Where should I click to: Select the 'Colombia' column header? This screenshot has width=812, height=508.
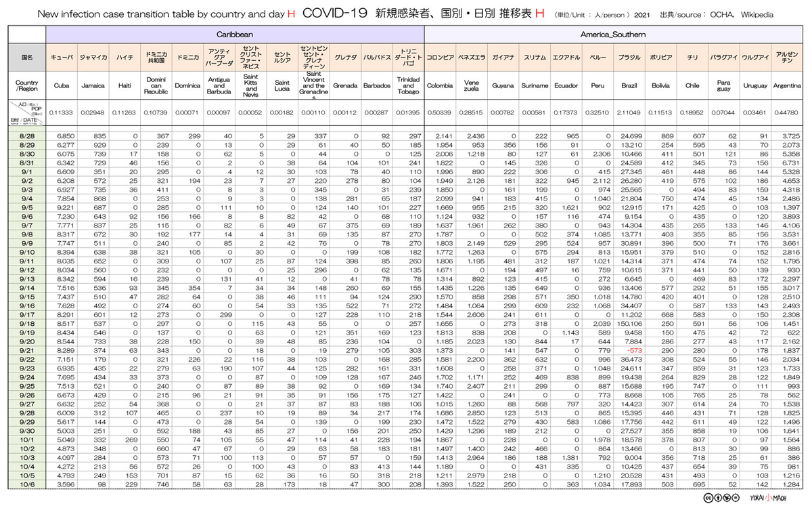tap(440, 87)
